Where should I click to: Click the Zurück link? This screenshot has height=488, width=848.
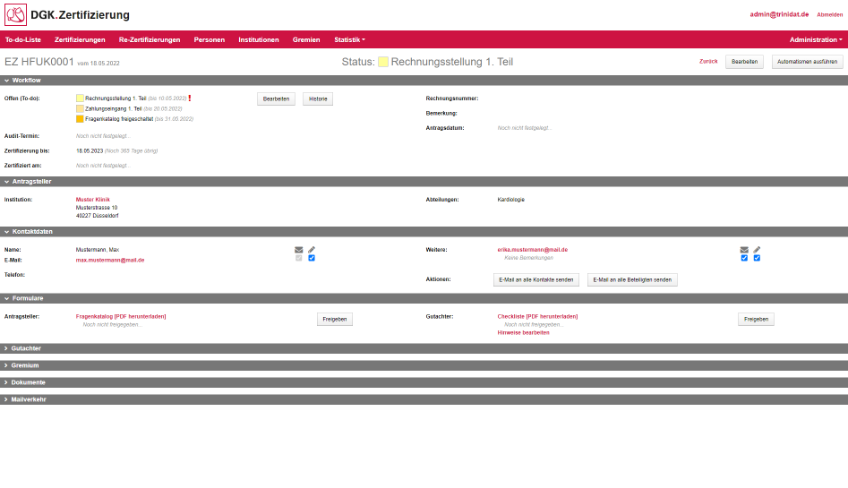[708, 62]
